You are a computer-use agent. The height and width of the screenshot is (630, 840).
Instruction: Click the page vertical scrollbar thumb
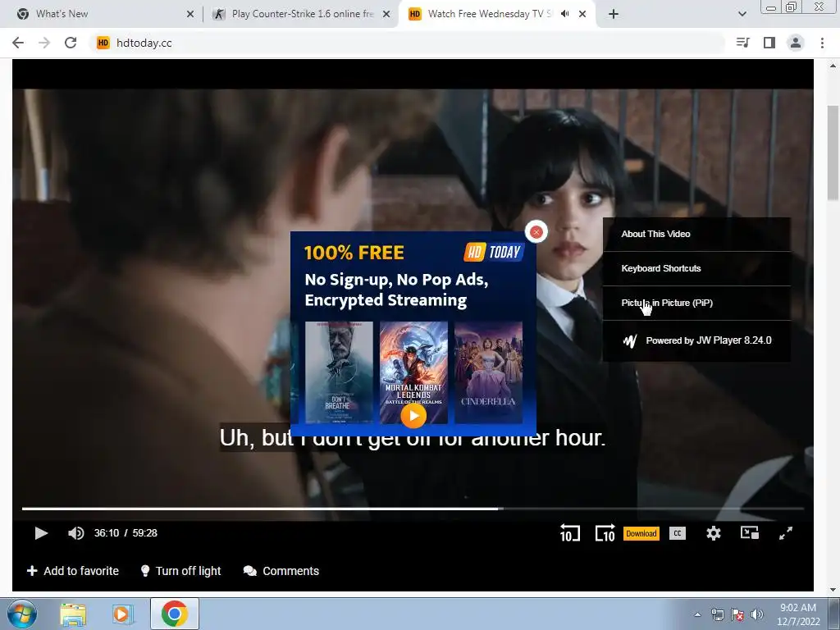click(x=833, y=153)
